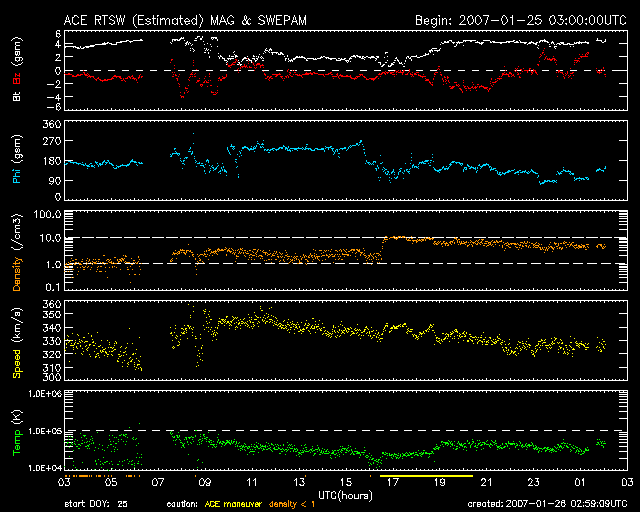Click the title "ACE RTSW (Estimated) MAG & SWEPAM"
The width and height of the screenshot is (640, 512).
coord(185,20)
